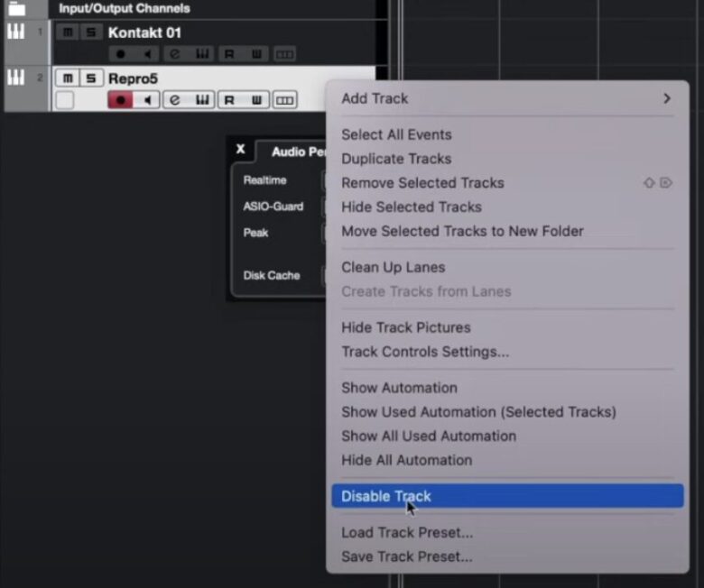Solo the Kontakt 01 track
Screen dimensions: 704x588
(x=90, y=32)
